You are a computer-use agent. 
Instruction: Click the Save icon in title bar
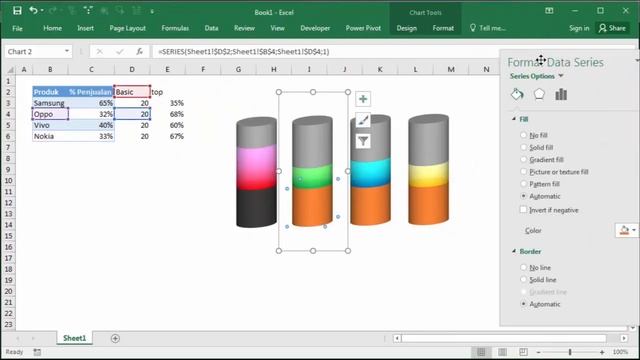coord(17,11)
